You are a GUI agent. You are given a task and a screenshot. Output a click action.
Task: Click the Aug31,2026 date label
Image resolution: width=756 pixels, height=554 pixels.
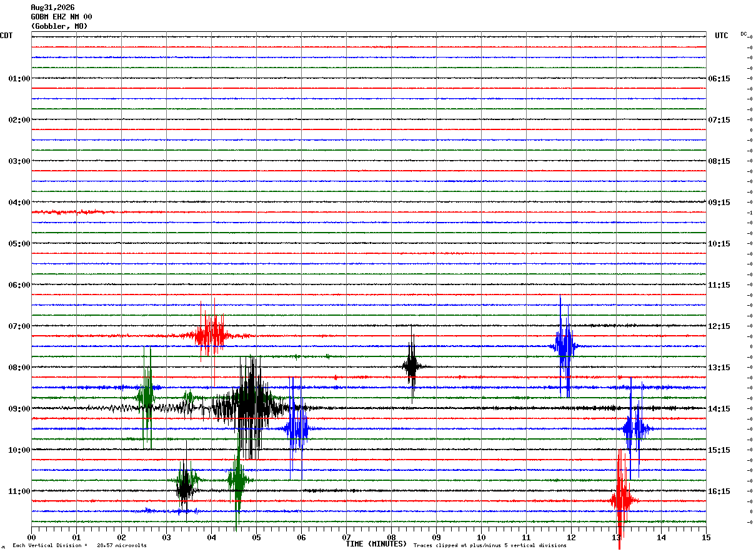coord(52,8)
